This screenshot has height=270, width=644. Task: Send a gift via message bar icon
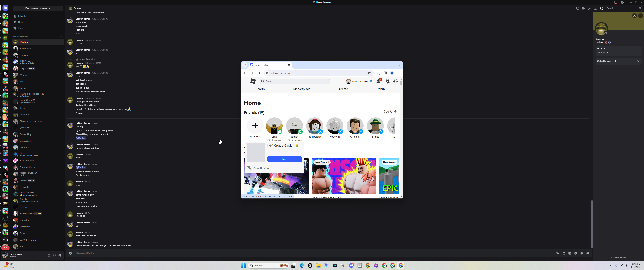[x=563, y=253]
